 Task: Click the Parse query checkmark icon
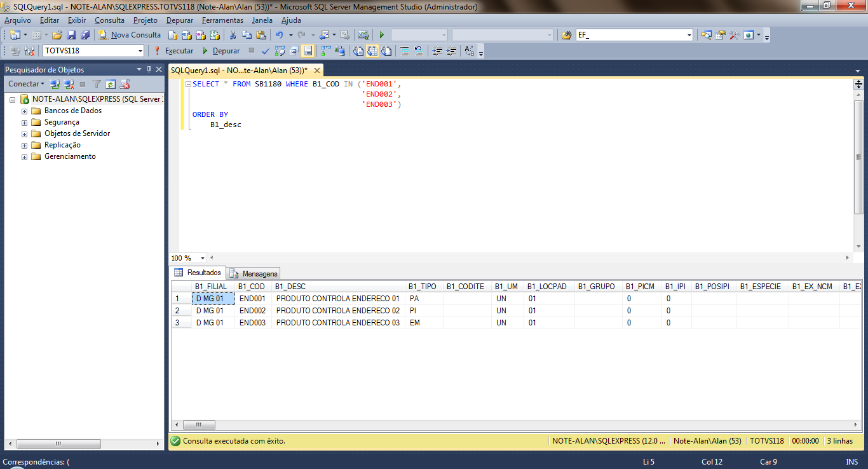click(x=265, y=51)
